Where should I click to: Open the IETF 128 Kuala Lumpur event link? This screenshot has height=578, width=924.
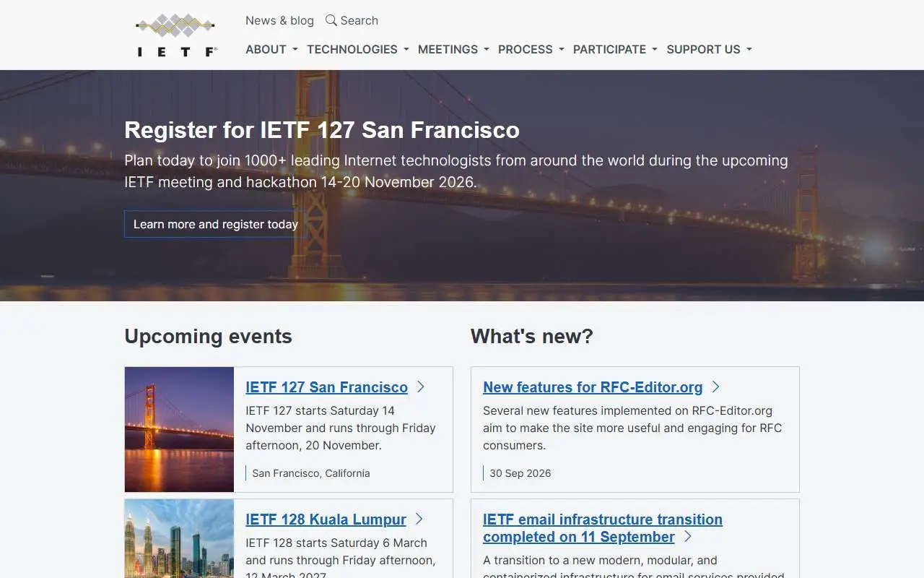click(x=326, y=519)
